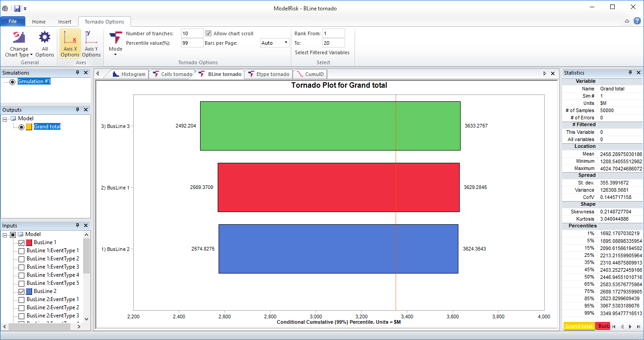The height and width of the screenshot is (340, 644).
Task: Select the Simulation #1 radio button
Action: pyautogui.click(x=12, y=81)
